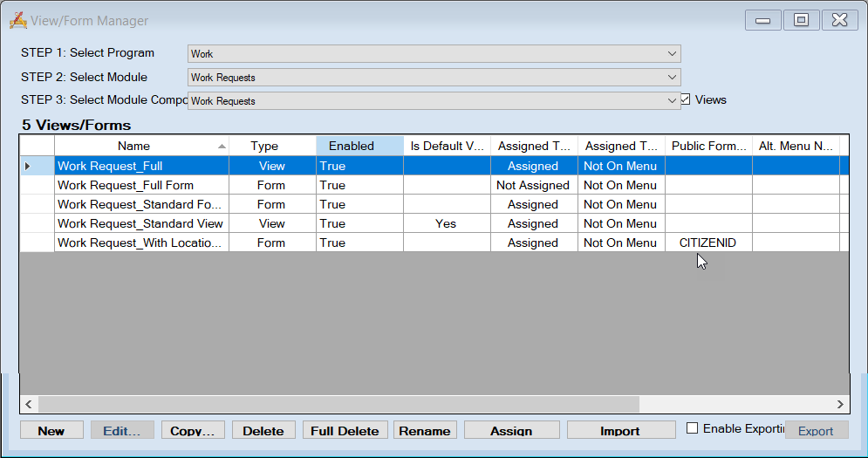Open the STEP 2 Select Module dropdown

click(x=434, y=78)
